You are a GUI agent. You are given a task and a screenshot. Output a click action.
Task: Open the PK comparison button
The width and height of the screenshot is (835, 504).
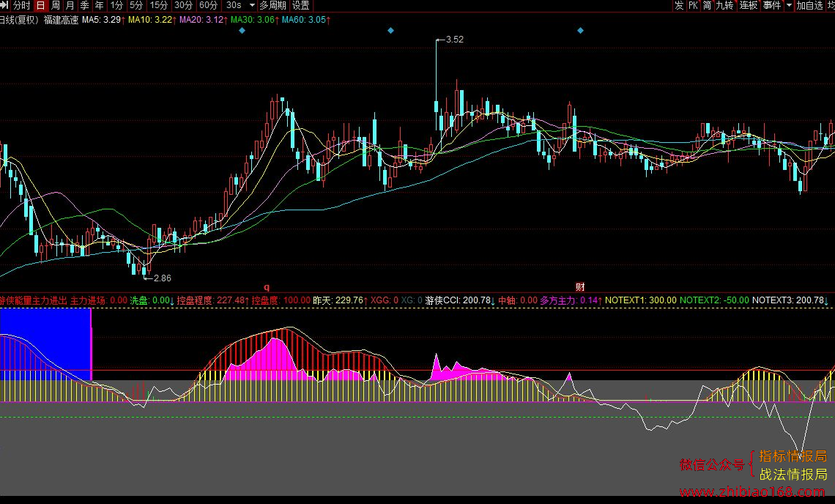click(x=693, y=5)
